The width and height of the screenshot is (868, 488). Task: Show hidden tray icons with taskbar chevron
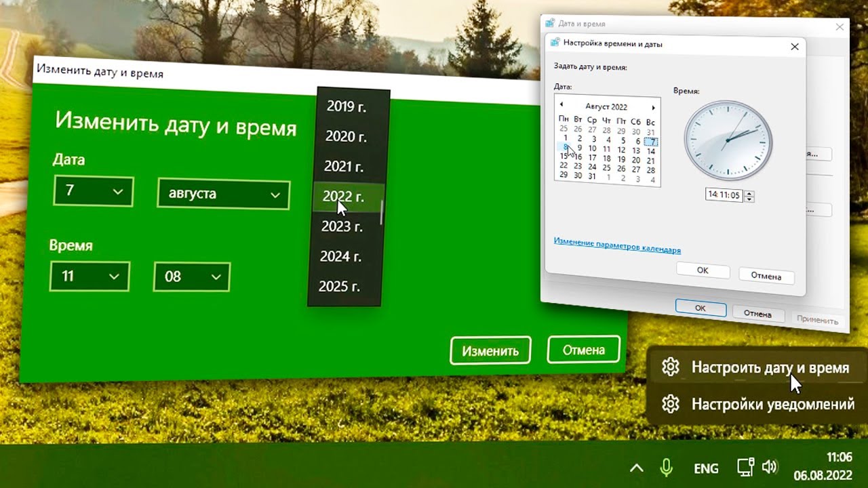click(x=636, y=468)
